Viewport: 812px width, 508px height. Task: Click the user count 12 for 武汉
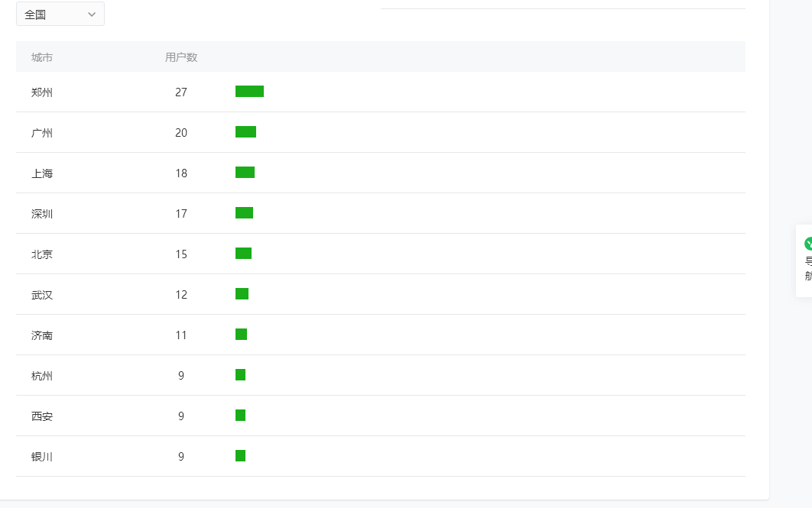pos(181,295)
